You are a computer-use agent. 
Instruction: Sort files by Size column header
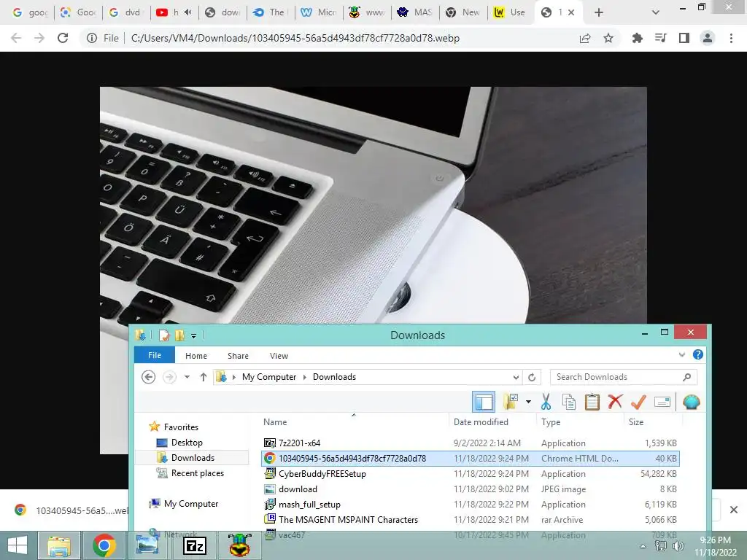636,422
